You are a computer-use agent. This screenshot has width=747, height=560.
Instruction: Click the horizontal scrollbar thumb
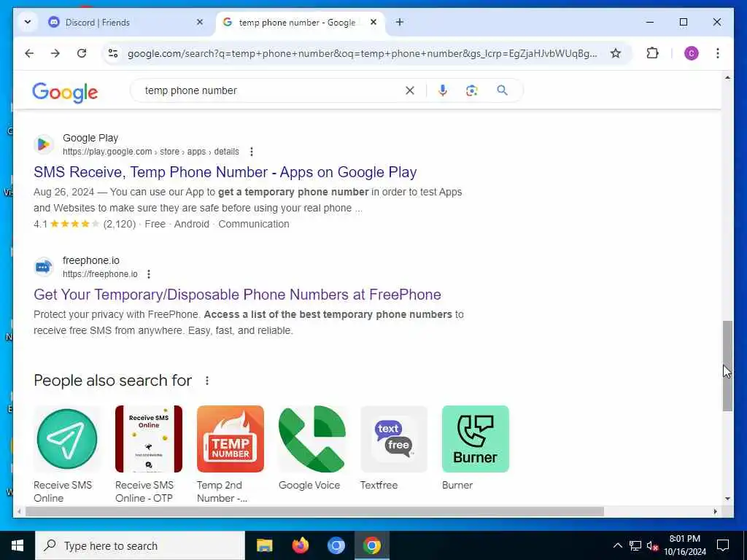point(314,511)
